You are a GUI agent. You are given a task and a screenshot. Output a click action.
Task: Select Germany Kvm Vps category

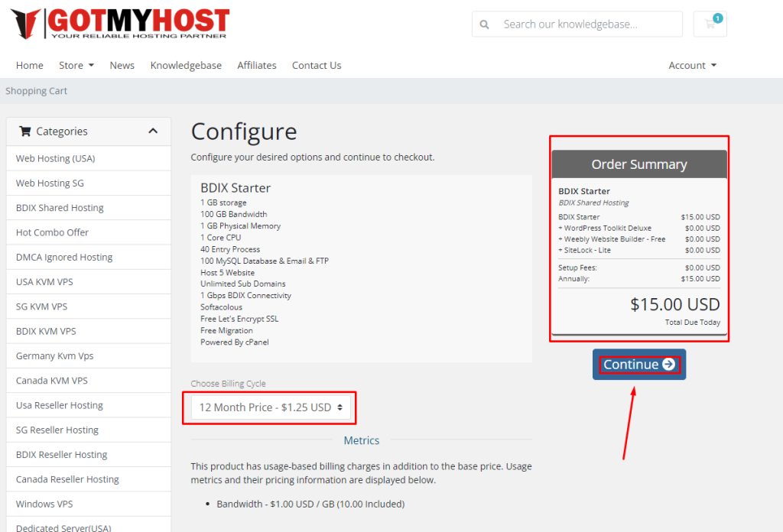pyautogui.click(x=54, y=356)
